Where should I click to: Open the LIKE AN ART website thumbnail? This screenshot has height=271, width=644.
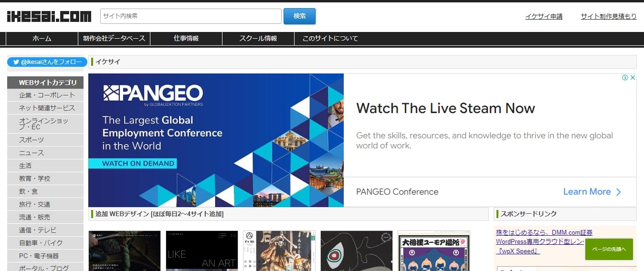tap(202, 251)
